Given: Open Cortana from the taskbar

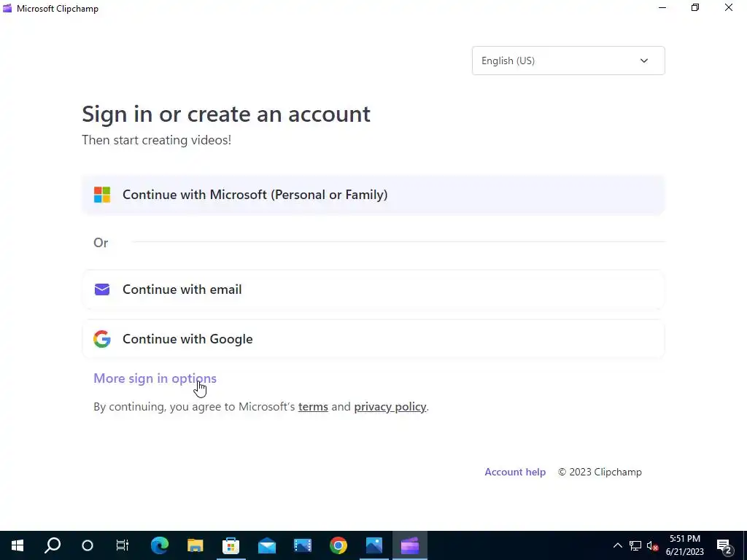Looking at the screenshot, I should [x=88, y=545].
